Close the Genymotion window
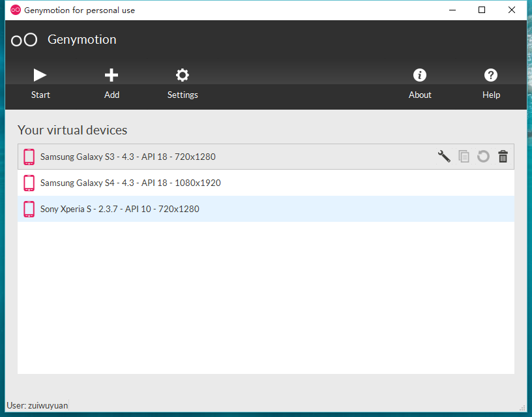Viewport: 532px width, 417px height. (x=512, y=10)
